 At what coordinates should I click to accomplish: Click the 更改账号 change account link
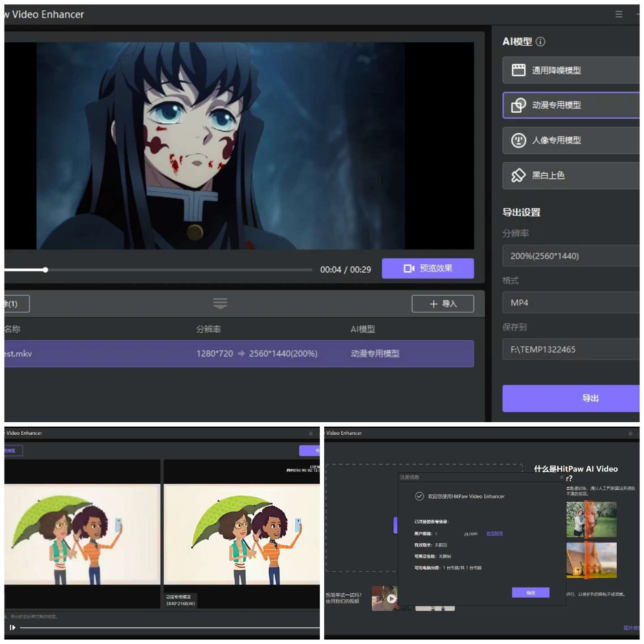click(x=495, y=534)
